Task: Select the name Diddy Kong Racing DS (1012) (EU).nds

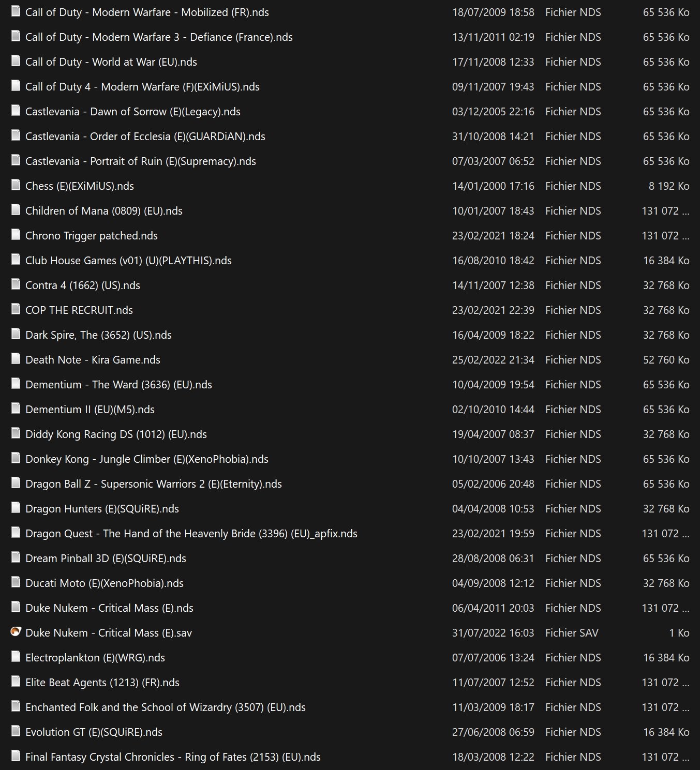Action: pos(116,434)
